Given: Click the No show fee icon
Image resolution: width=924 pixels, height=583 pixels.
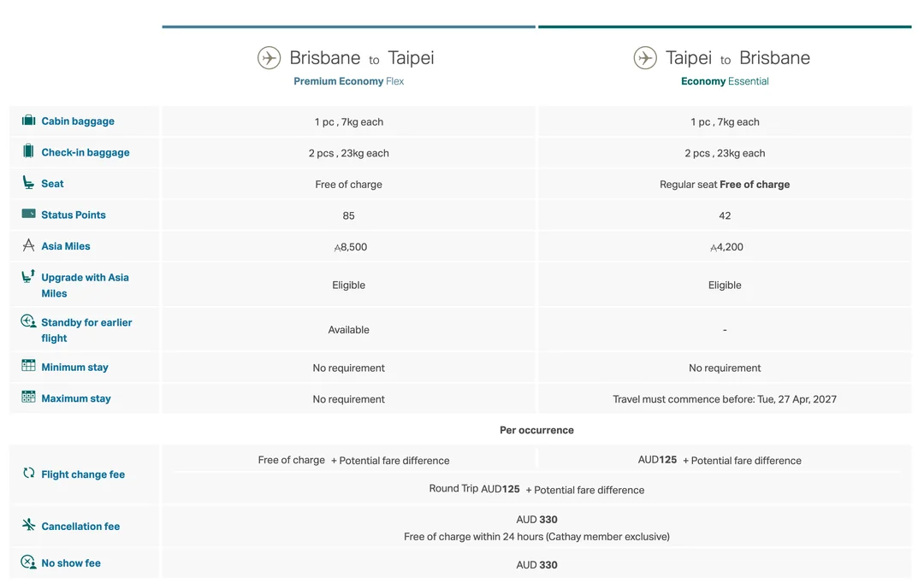Looking at the screenshot, I should 28,562.
